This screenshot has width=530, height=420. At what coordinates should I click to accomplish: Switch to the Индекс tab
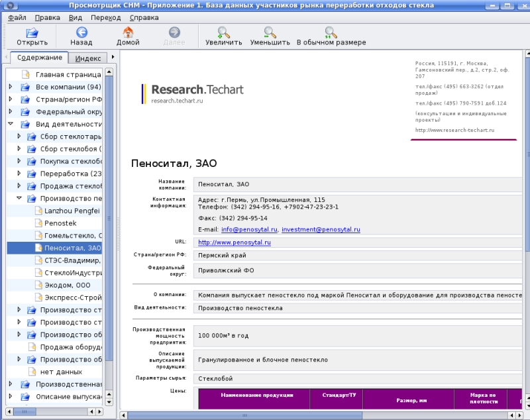88,58
